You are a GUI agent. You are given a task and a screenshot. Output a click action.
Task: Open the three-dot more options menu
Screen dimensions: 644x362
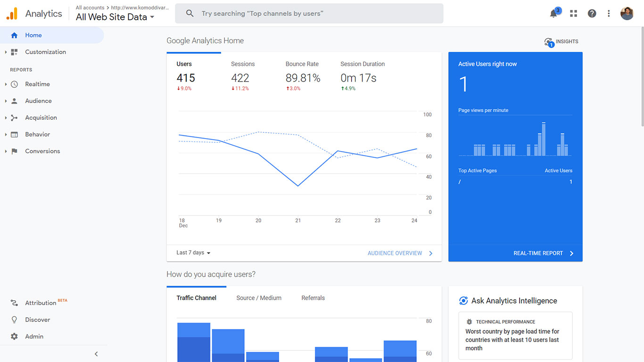click(609, 14)
